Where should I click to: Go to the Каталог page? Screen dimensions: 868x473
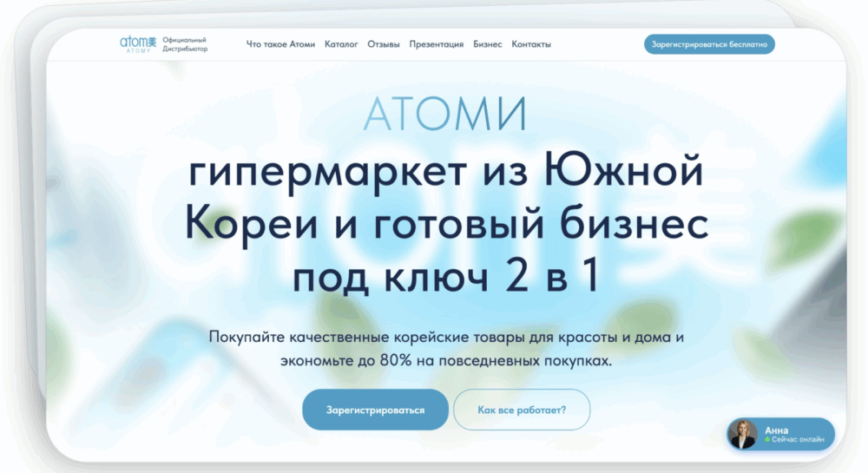pos(341,44)
